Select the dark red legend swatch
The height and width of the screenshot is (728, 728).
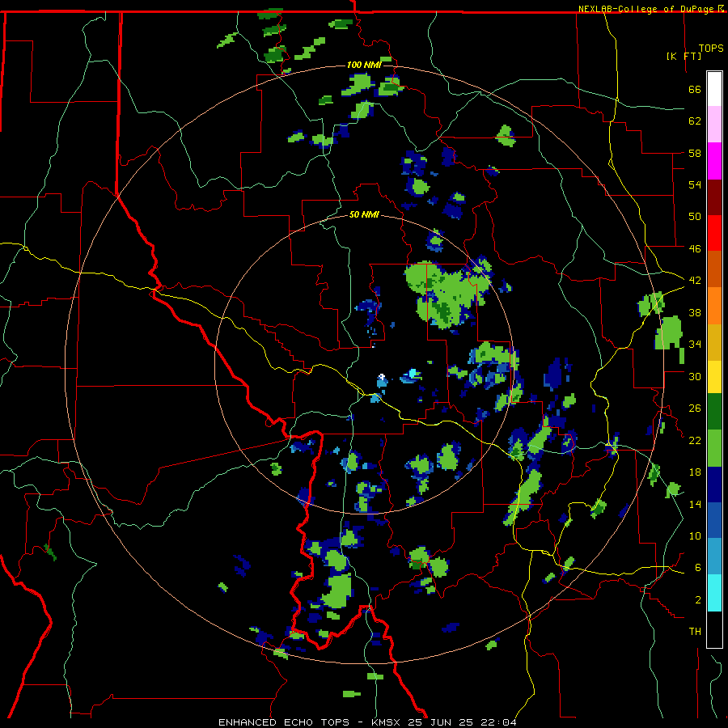click(714, 197)
